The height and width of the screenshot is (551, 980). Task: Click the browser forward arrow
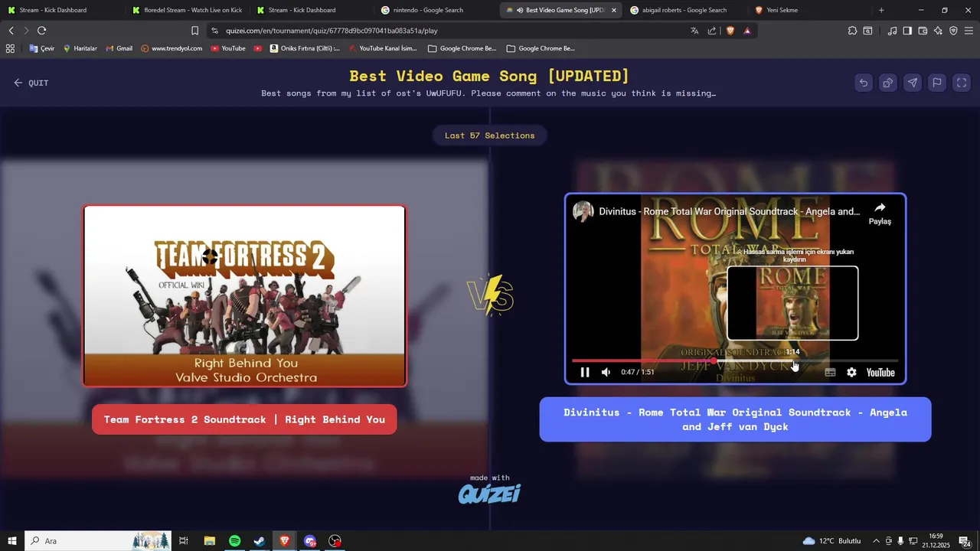(x=26, y=31)
